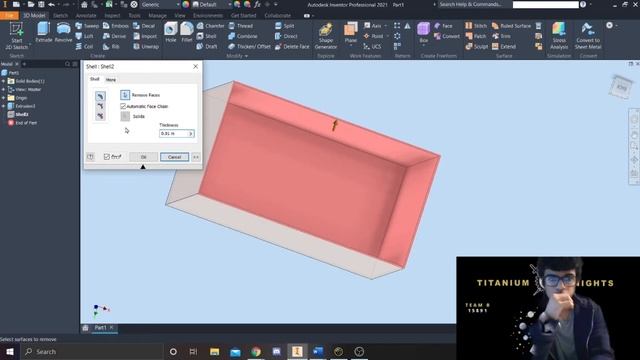Expand the Solid Bodies(1) node
The width and height of the screenshot is (640, 360).
tap(4, 81)
